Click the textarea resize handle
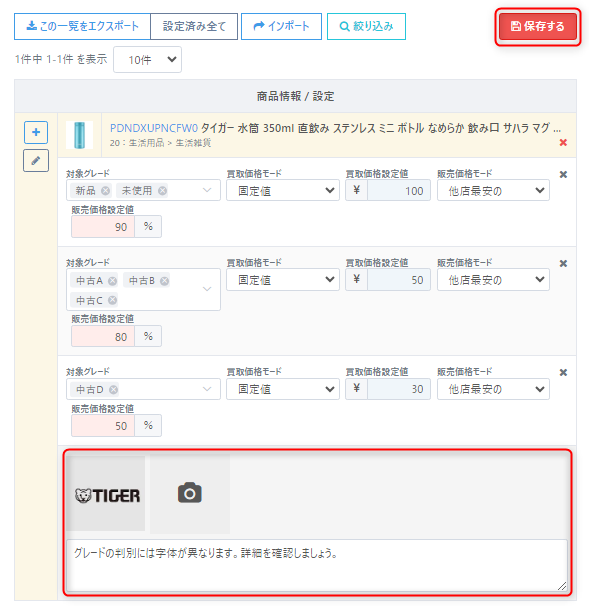 click(562, 586)
